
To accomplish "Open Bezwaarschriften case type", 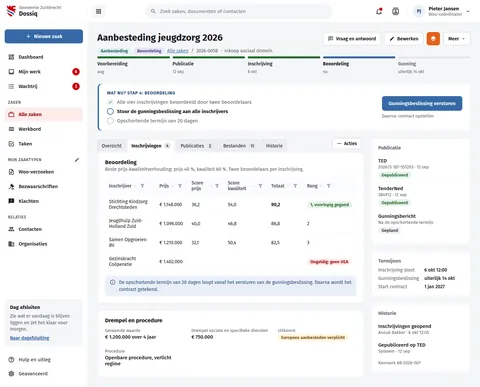I will [x=44, y=186].
